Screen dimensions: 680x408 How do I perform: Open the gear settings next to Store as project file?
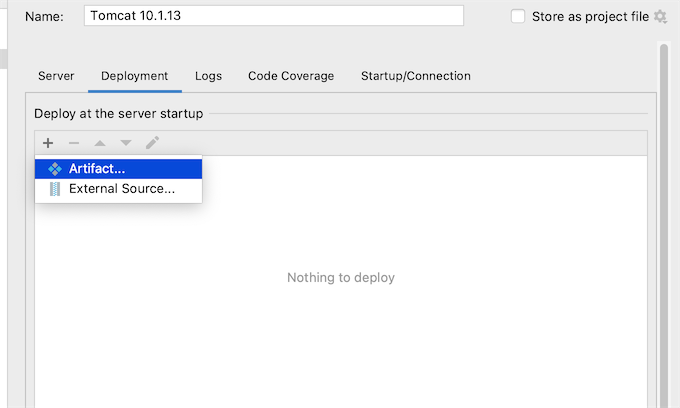660,16
